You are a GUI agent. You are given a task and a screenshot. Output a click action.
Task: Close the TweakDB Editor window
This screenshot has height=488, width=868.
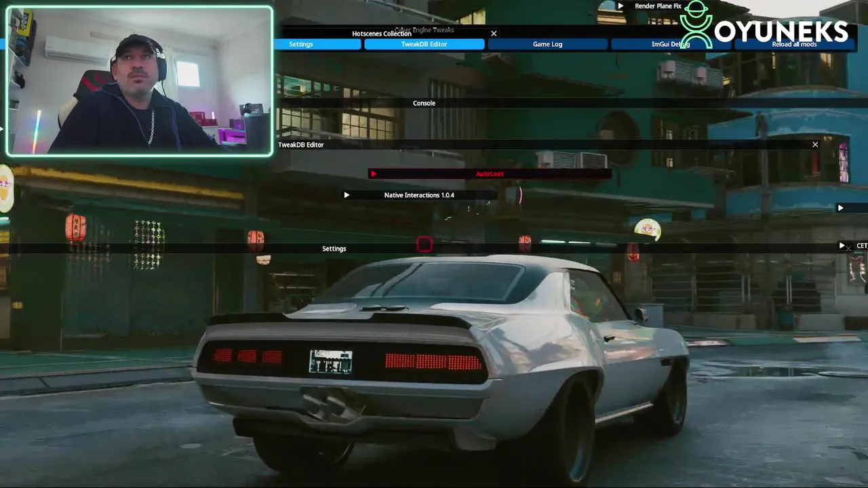[x=815, y=144]
